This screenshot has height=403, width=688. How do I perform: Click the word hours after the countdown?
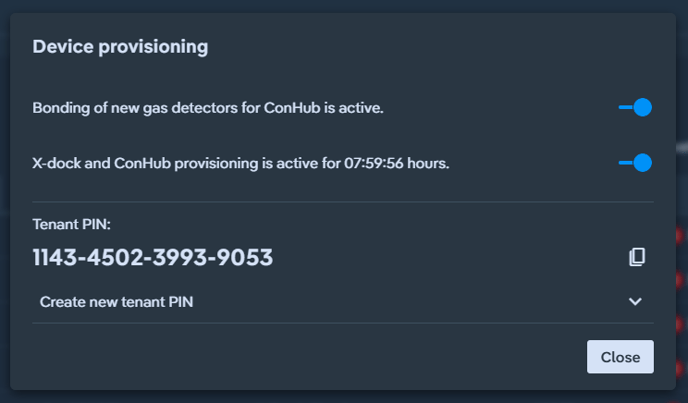point(428,163)
